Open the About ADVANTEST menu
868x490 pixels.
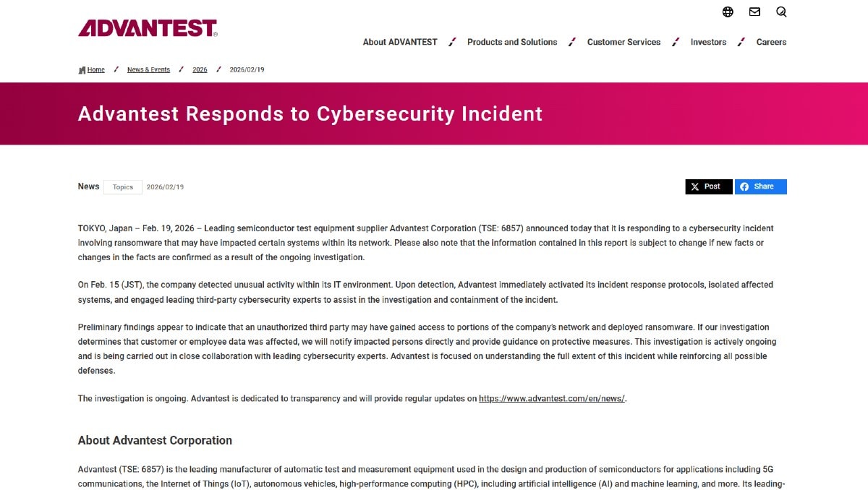tap(400, 42)
